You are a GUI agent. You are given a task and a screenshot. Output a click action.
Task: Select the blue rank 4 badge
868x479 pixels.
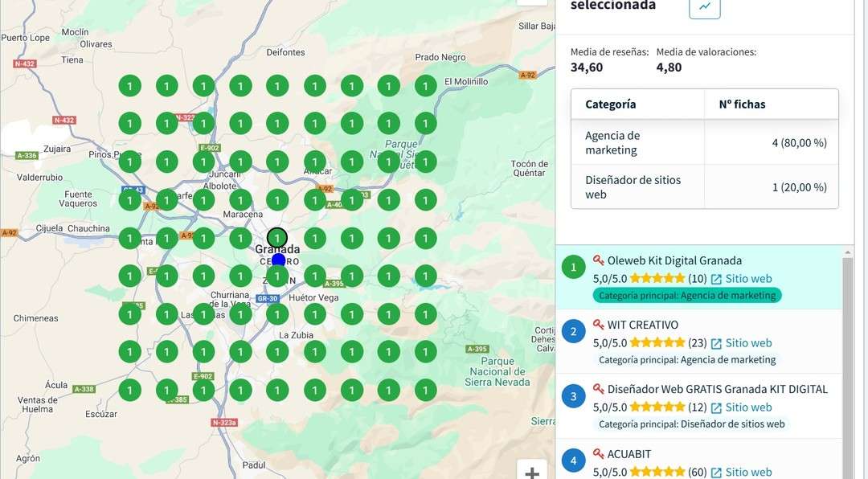[x=573, y=461]
